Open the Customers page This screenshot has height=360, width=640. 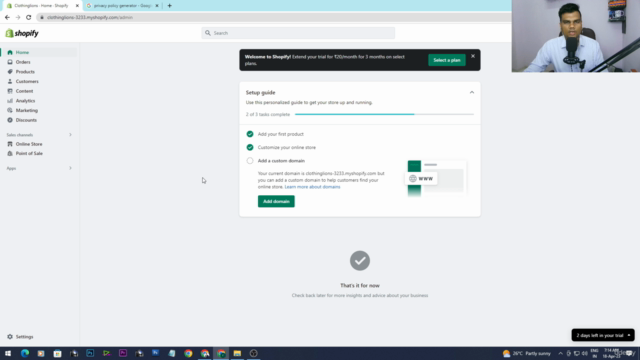click(27, 82)
